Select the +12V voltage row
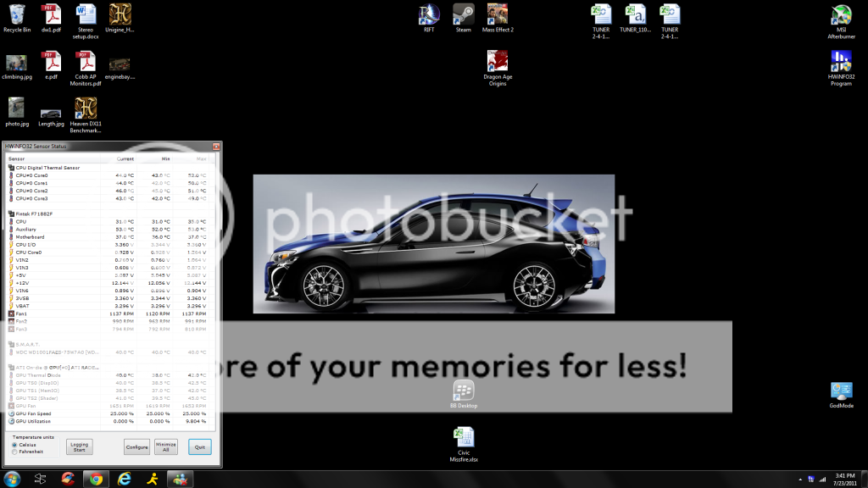The height and width of the screenshot is (488, 868). [108, 283]
